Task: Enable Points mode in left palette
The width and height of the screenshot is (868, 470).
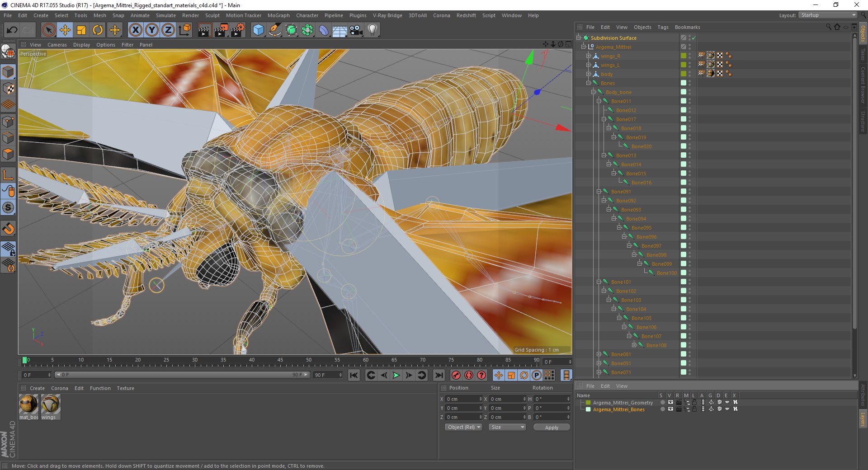Action: 8,122
